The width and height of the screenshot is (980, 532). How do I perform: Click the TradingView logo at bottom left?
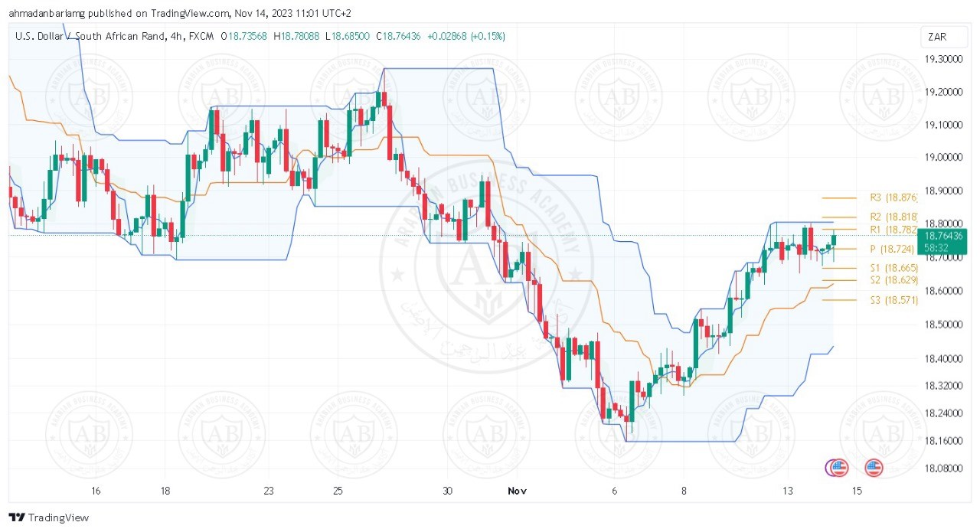tap(49, 517)
